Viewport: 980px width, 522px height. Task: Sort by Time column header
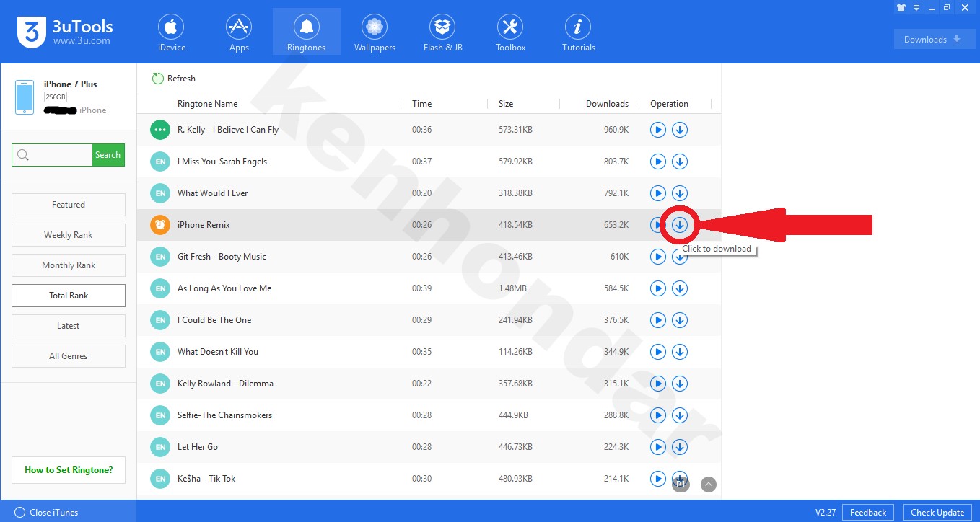pos(422,104)
